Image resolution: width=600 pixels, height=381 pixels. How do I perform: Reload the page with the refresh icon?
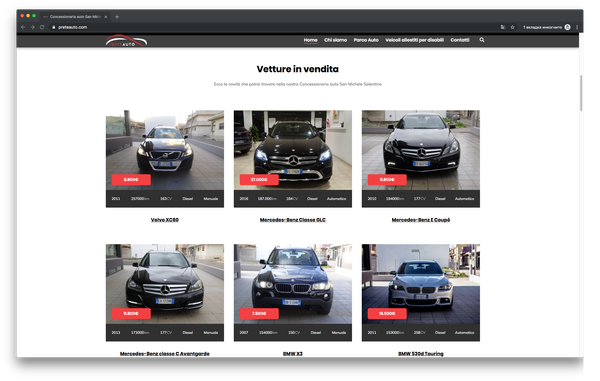[42, 27]
